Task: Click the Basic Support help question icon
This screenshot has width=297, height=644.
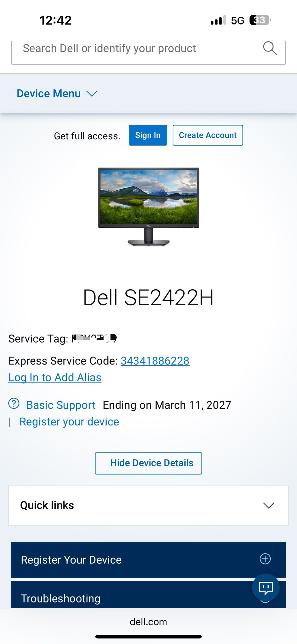Action: click(14, 403)
